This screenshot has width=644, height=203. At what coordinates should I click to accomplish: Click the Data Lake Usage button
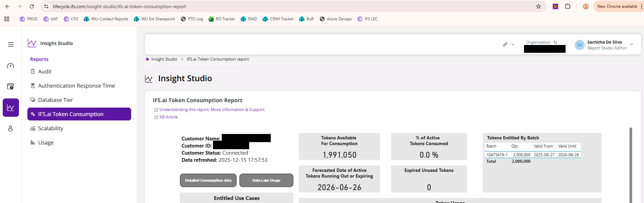(266, 180)
